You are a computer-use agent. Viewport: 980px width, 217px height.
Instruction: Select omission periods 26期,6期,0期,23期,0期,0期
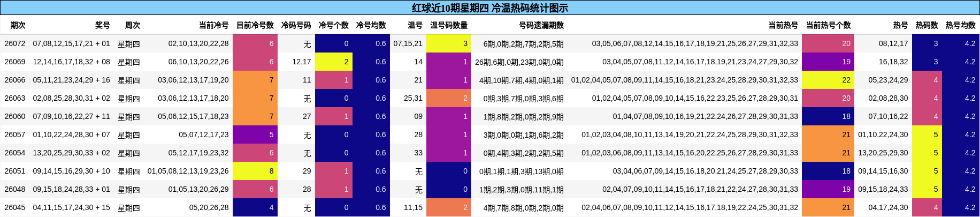[519, 62]
